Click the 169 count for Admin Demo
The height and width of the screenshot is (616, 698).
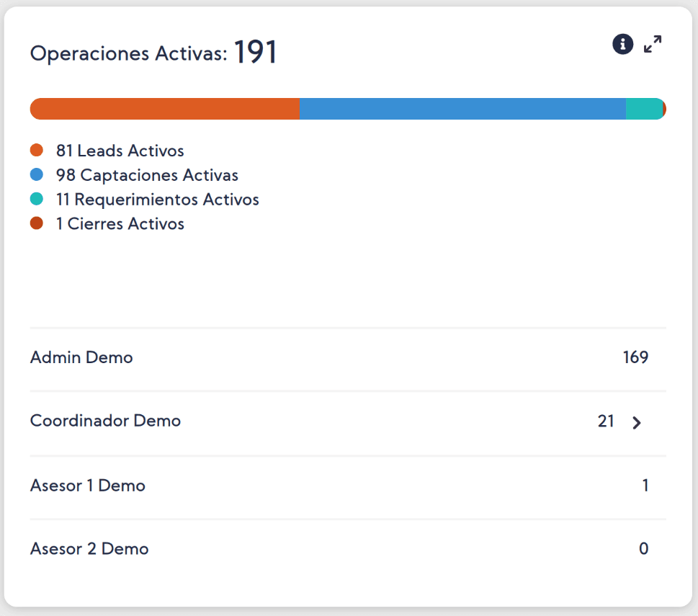coord(635,357)
